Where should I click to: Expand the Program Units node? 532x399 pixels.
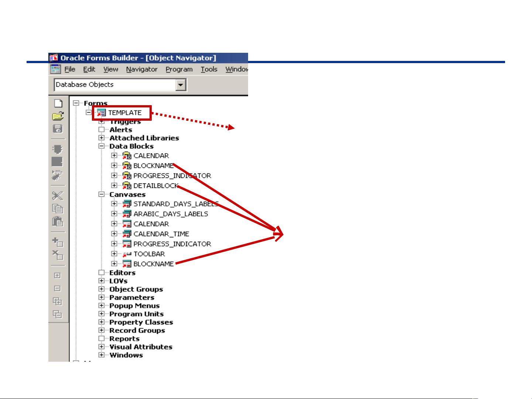click(102, 314)
